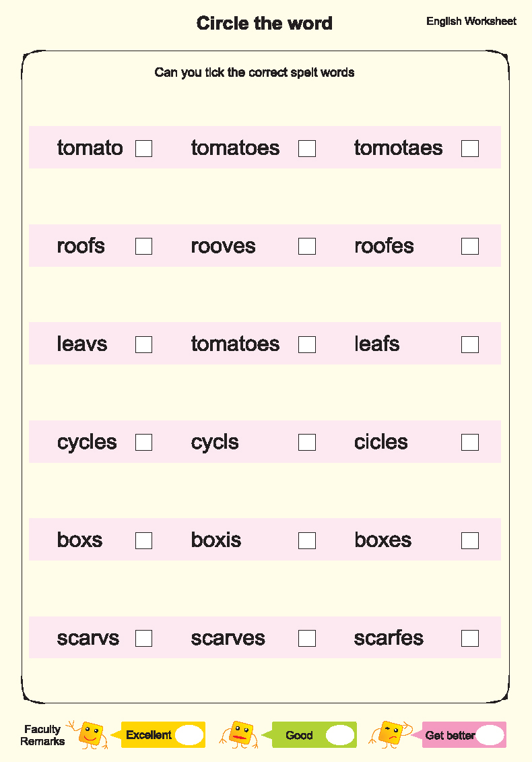The image size is (532, 762).
Task: Mark the box next to cycls
Action: click(307, 442)
